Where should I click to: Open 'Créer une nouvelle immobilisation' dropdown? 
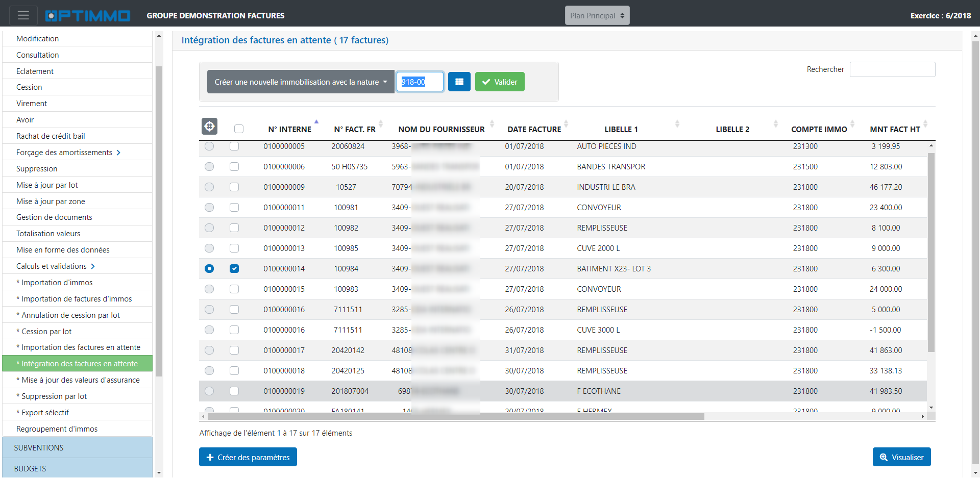[x=301, y=82]
